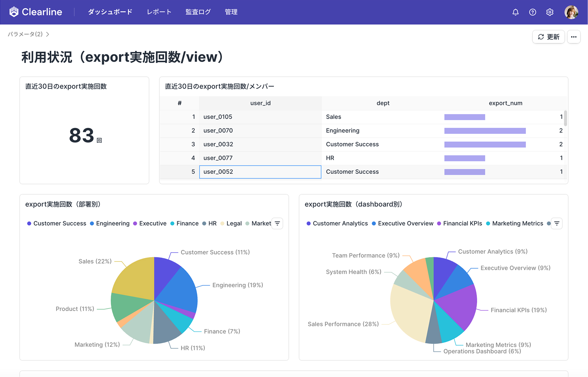Open the filter icon on the dashboard別 chart

[x=557, y=223]
